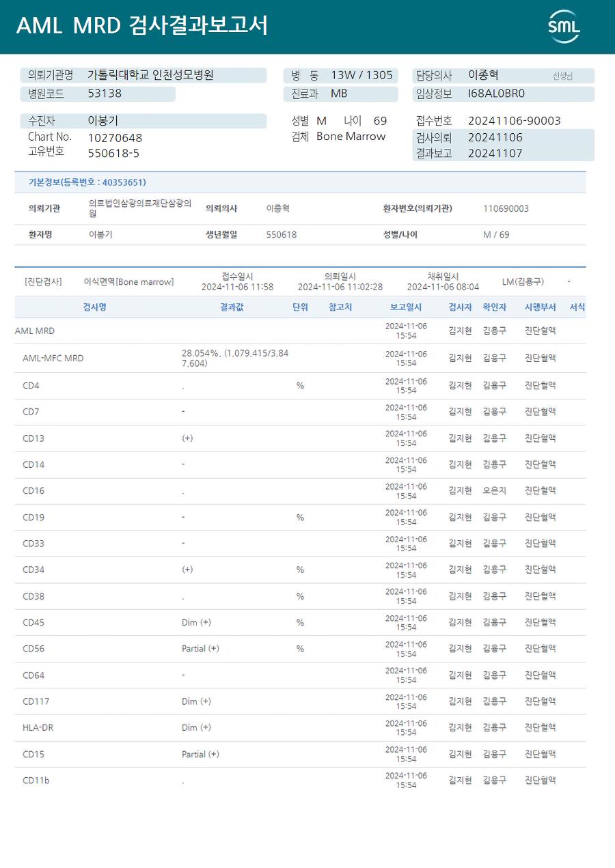Click 생년월일 value '550618'
This screenshot has width=615, height=868.
[282, 235]
